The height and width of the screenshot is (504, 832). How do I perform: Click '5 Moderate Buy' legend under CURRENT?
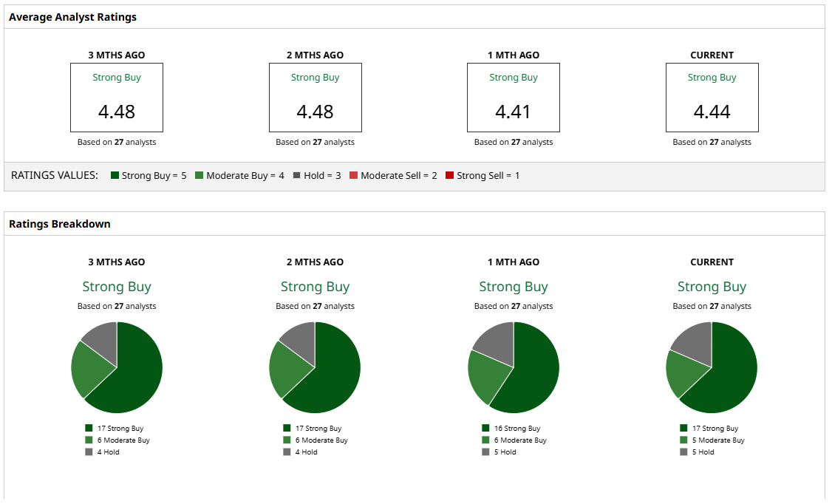712,440
